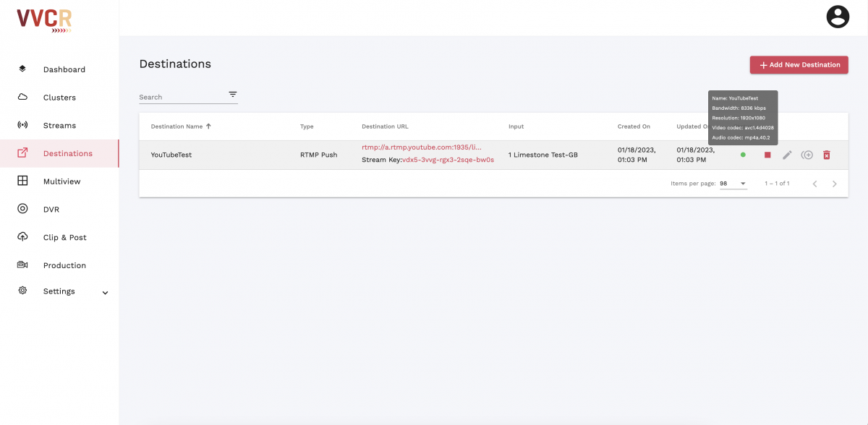Click the Production camera icon
The height and width of the screenshot is (425, 868).
22,265
